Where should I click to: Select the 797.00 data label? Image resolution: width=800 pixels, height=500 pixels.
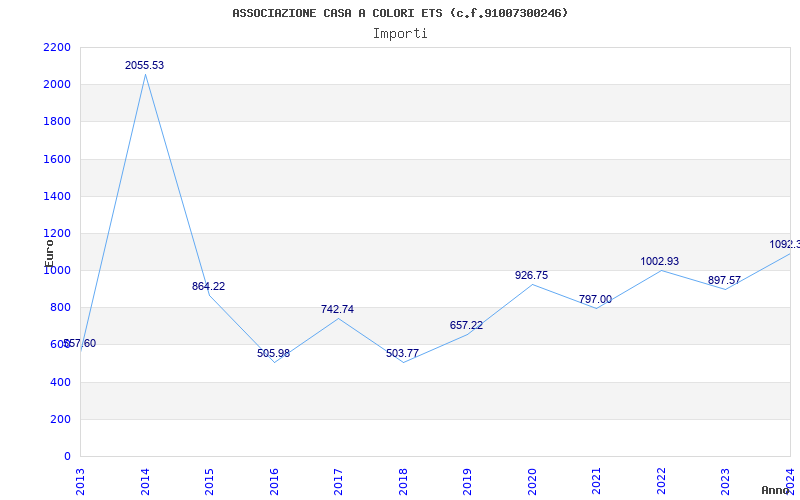click(x=595, y=299)
